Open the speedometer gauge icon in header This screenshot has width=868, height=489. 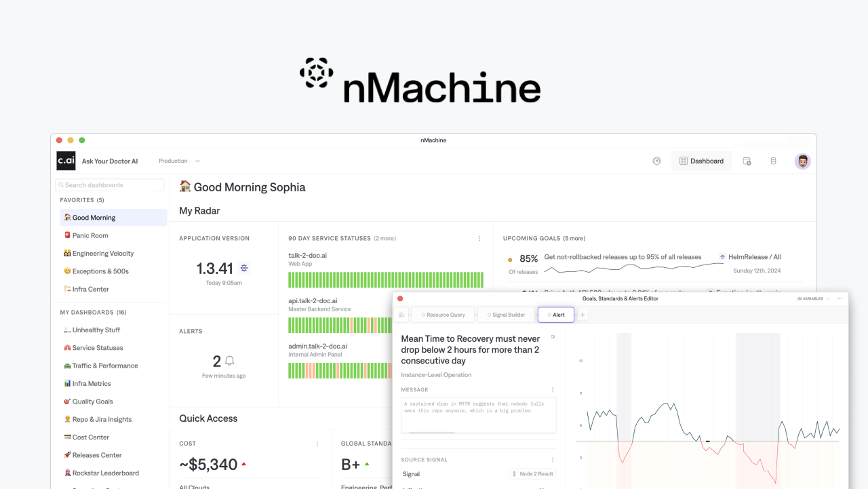point(656,161)
